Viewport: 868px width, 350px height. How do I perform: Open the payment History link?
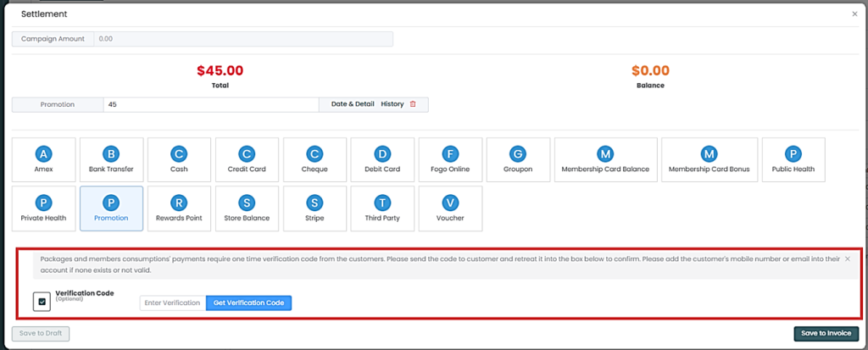click(392, 104)
